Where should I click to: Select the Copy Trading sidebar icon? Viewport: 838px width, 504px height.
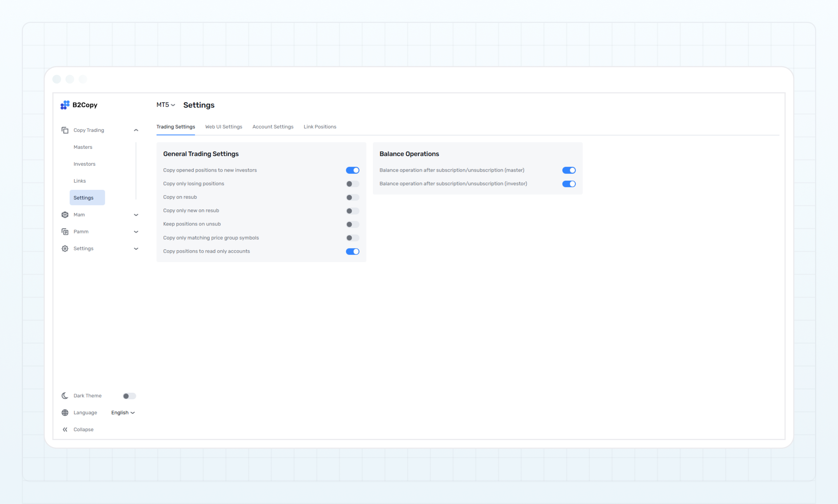(65, 130)
